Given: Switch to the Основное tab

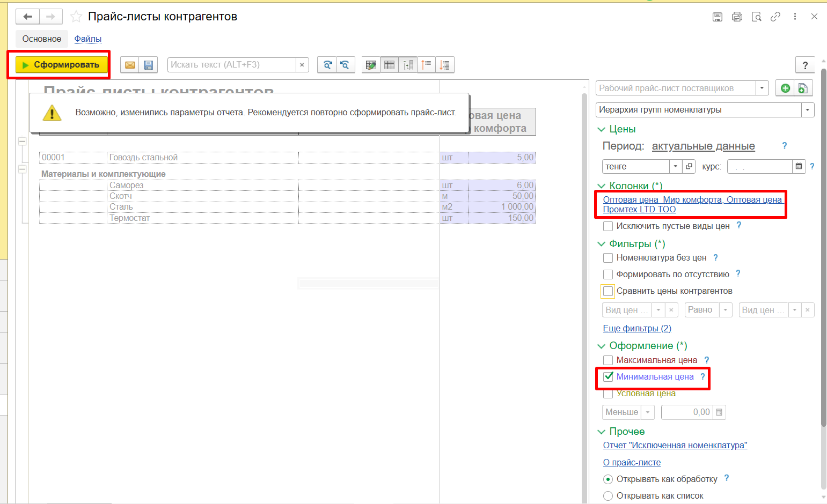Looking at the screenshot, I should coord(42,39).
